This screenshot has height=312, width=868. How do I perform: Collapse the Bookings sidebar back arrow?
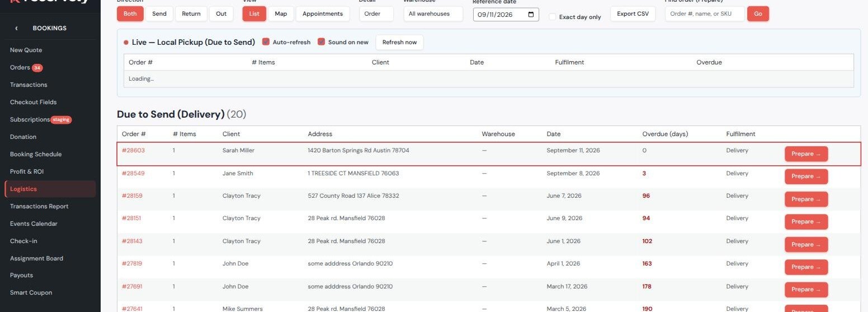pos(16,28)
